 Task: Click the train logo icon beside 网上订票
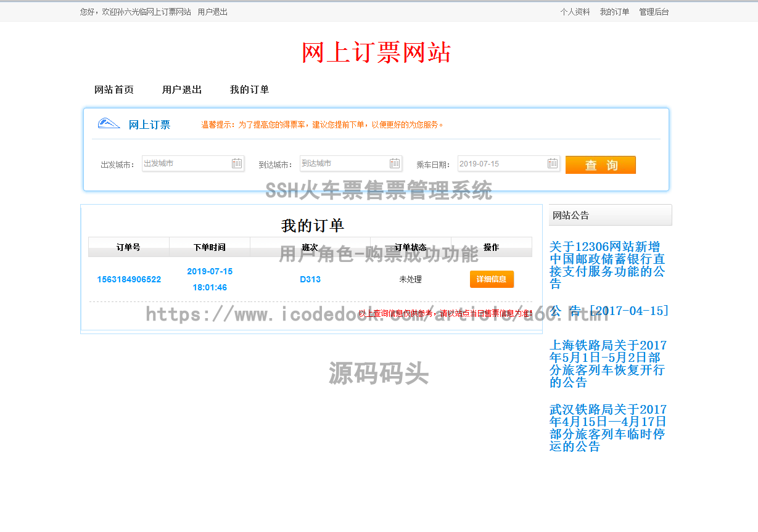(109, 124)
